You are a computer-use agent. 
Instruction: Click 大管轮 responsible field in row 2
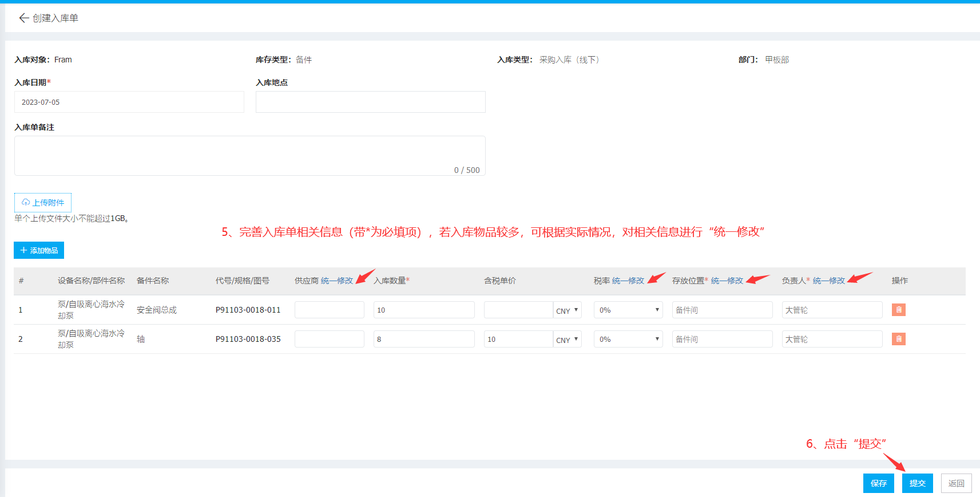pyautogui.click(x=832, y=339)
